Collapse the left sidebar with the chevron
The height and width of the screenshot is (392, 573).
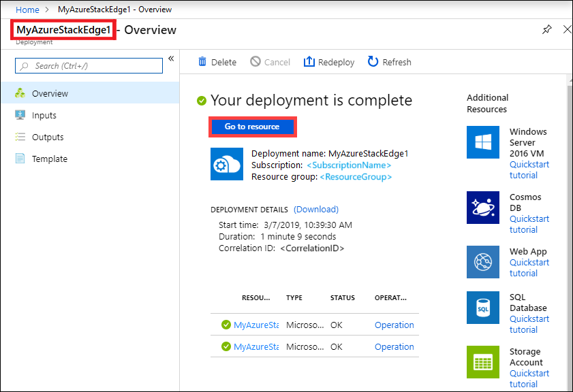pos(171,59)
